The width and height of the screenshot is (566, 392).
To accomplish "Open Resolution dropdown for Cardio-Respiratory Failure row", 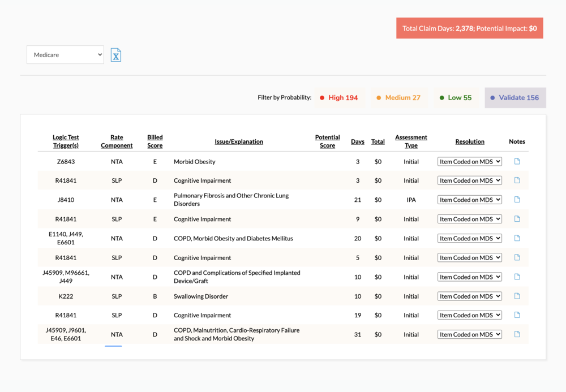I will pos(470,334).
